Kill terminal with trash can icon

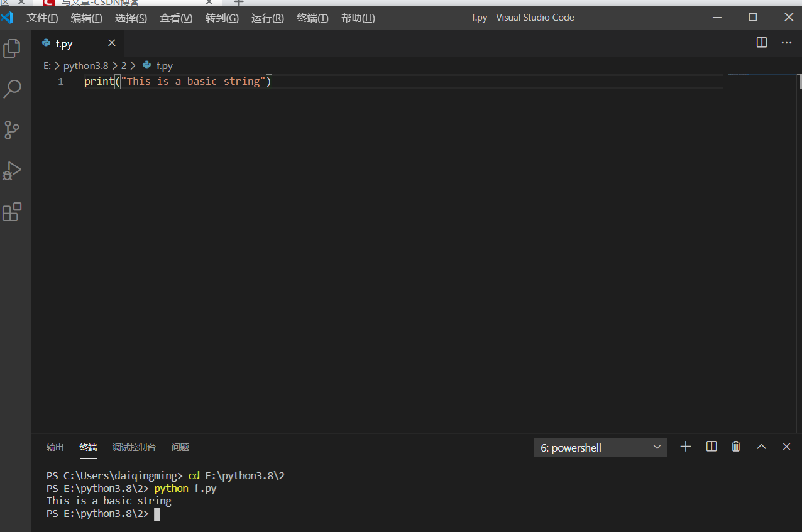click(736, 447)
